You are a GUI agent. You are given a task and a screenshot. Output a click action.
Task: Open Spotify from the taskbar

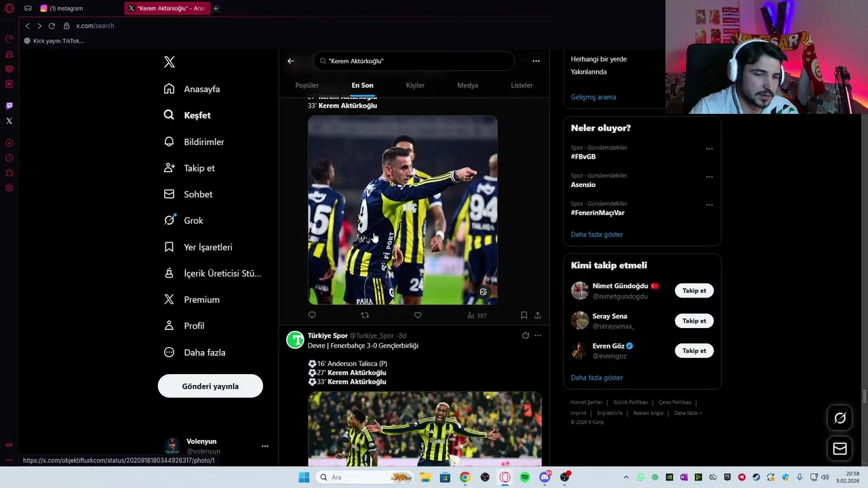point(525,477)
